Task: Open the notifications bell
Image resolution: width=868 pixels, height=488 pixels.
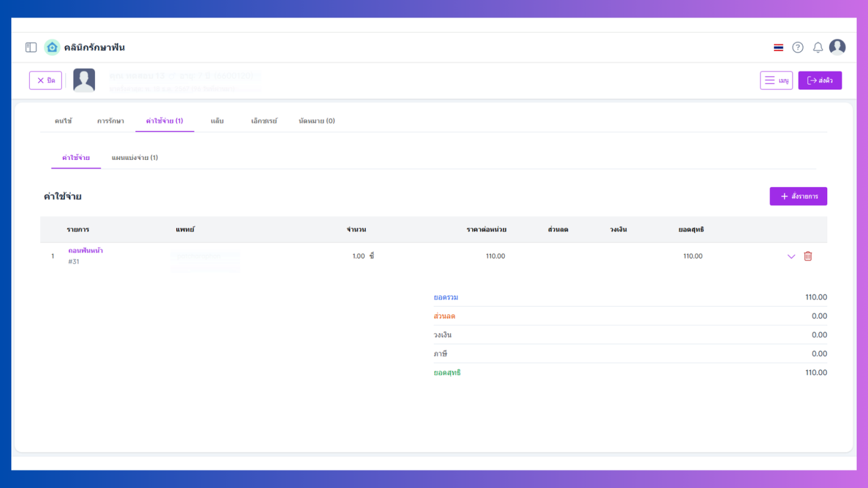Action: tap(818, 48)
